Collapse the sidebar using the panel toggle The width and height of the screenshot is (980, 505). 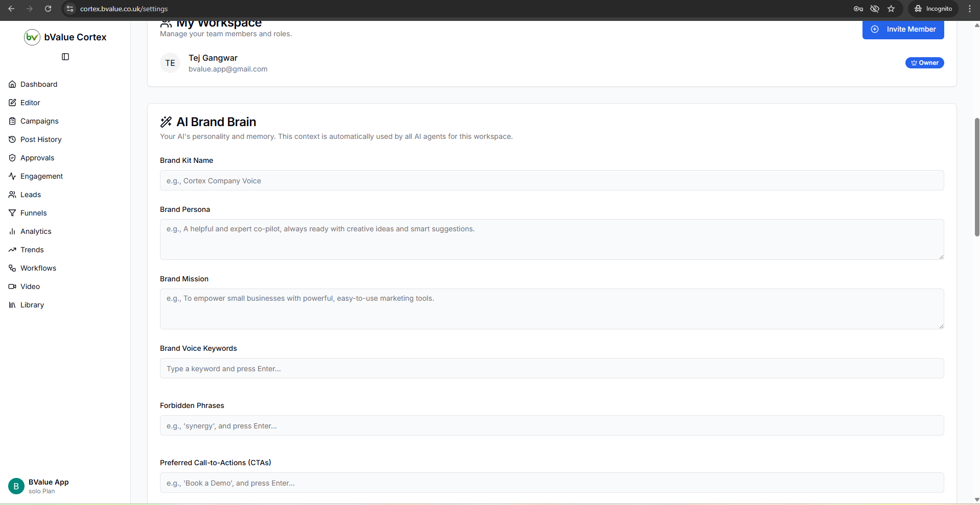(x=65, y=57)
